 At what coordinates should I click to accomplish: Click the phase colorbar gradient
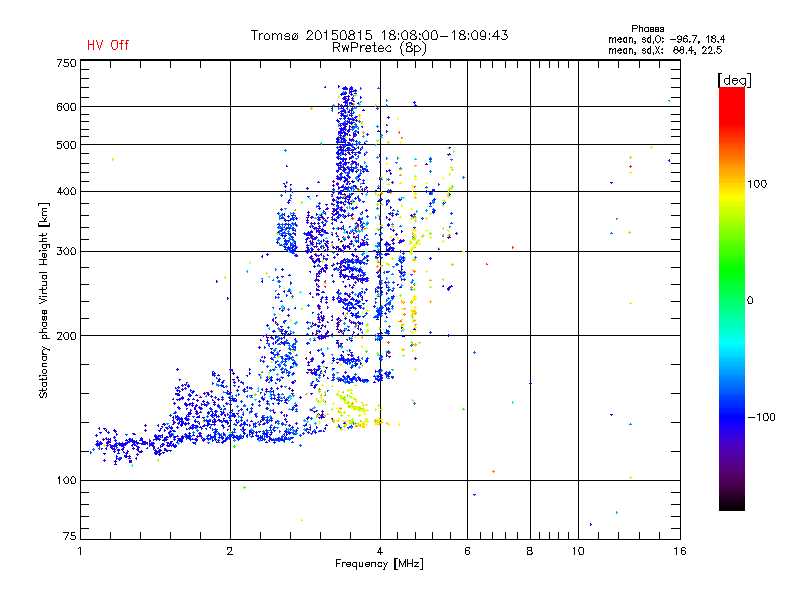tap(732, 298)
